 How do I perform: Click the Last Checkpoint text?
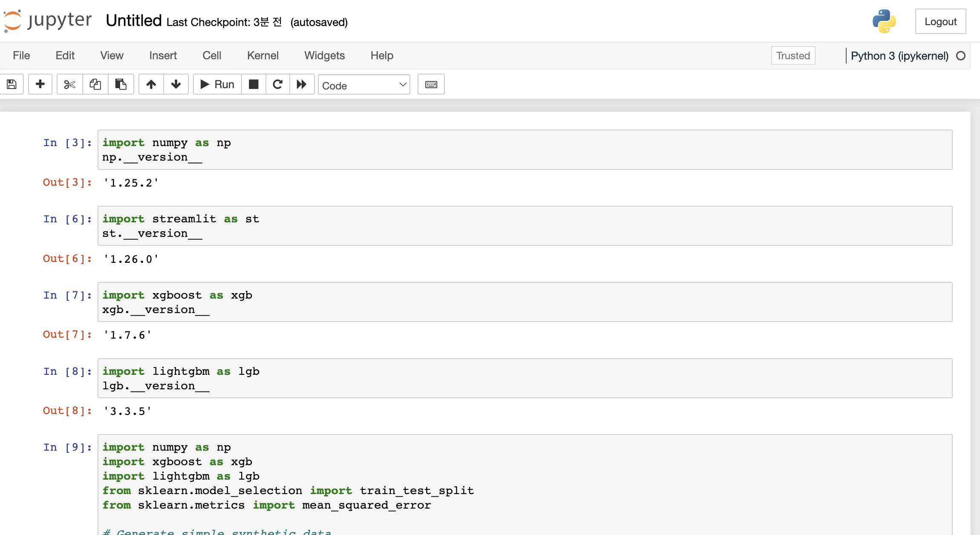(x=224, y=22)
